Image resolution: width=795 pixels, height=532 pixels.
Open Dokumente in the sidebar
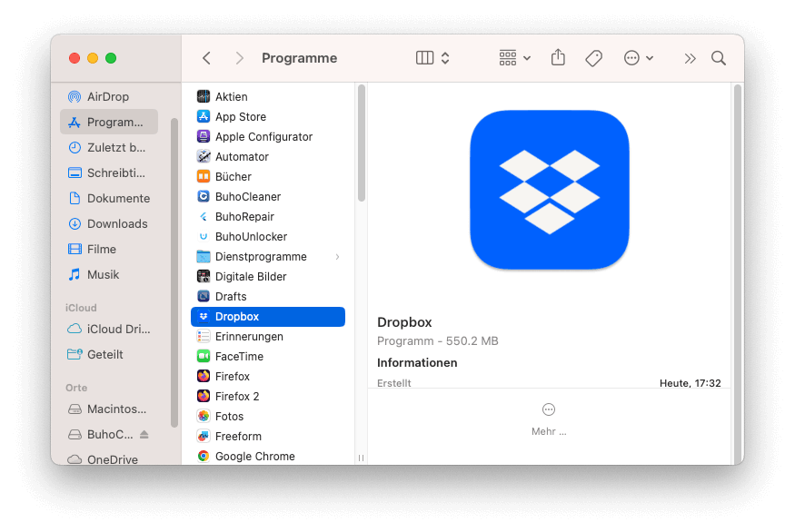point(109,198)
